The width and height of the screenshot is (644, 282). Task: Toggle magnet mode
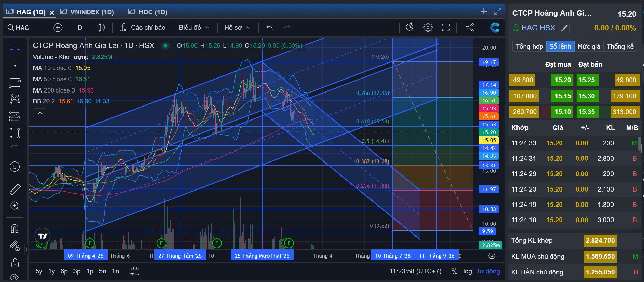(x=15, y=228)
